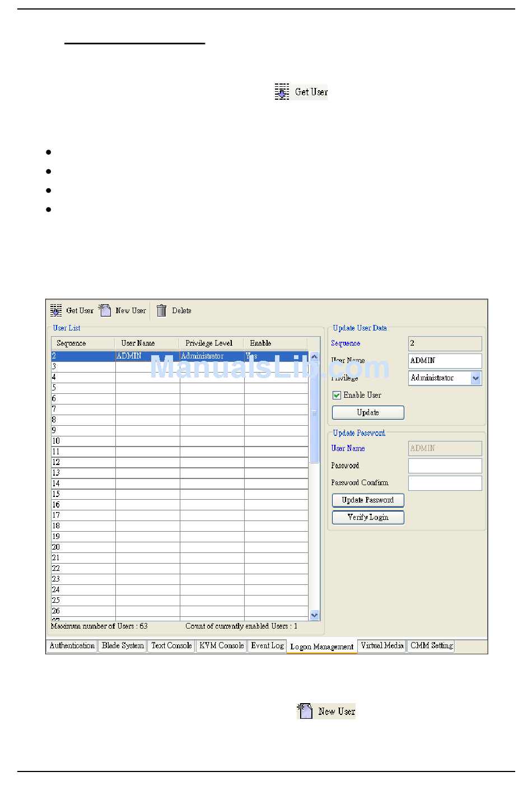Select the row with sequence 24
Image resolution: width=532 pixels, height=795 pixels.
click(180, 590)
